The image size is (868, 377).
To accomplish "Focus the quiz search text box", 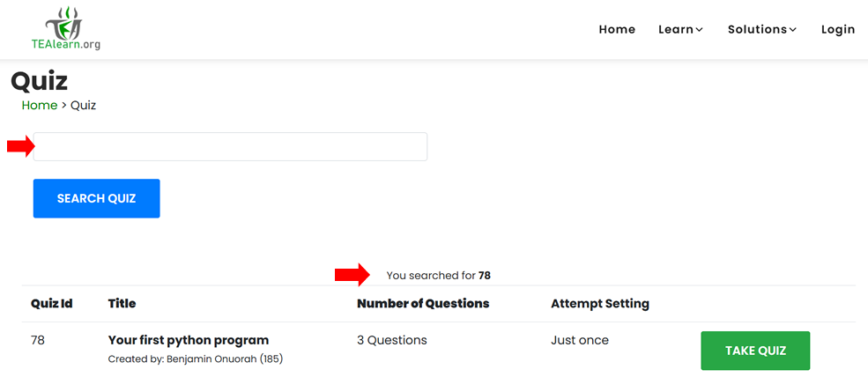I will pos(230,147).
